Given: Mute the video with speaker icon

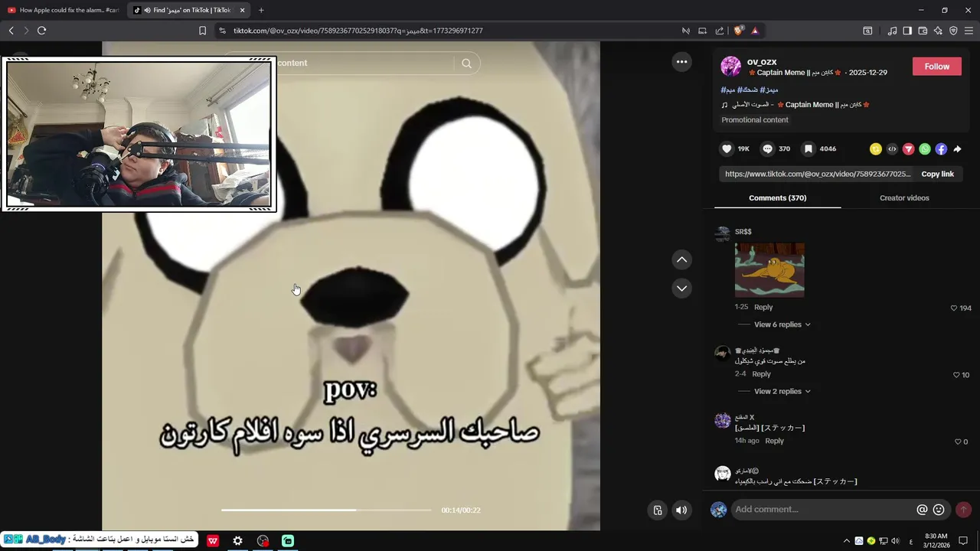Looking at the screenshot, I should pos(681,510).
